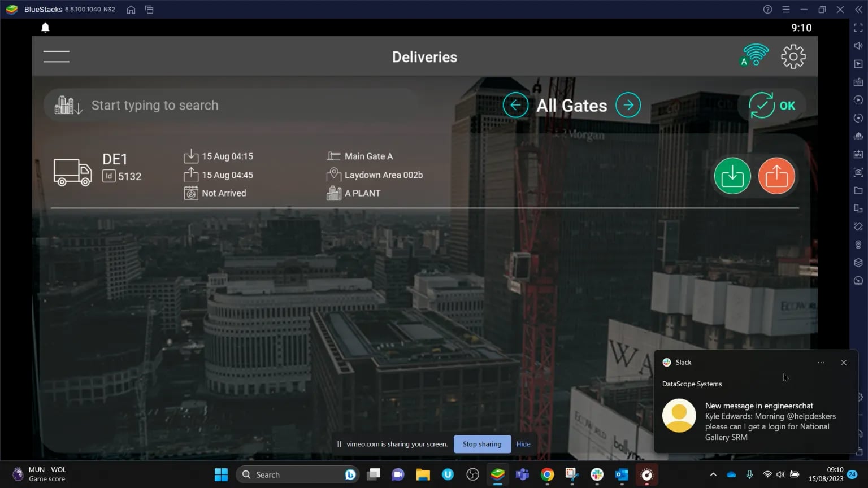Click the arrival time 15 Aug 04:15
The image size is (868, 488).
tap(227, 156)
